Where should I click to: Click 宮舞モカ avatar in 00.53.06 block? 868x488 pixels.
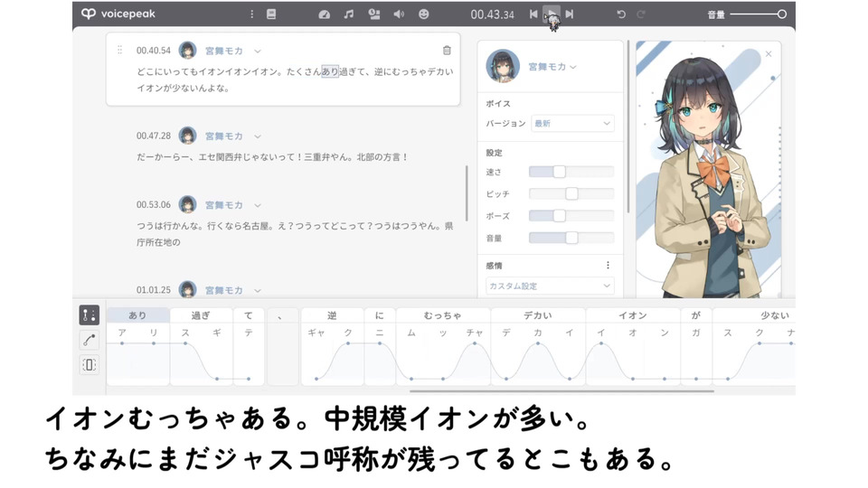(x=188, y=205)
